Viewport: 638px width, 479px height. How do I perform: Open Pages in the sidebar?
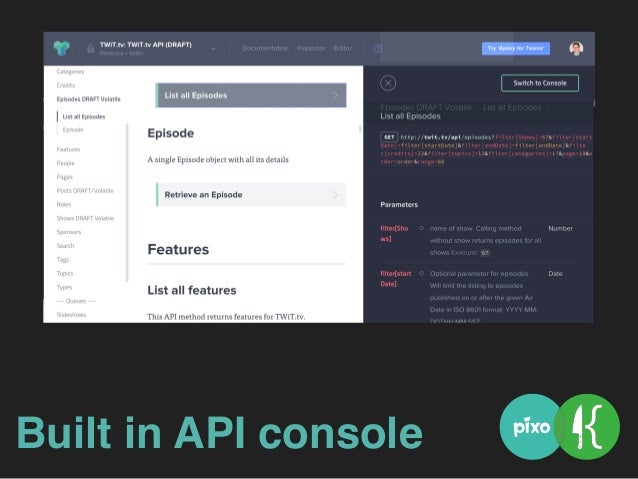pyautogui.click(x=65, y=177)
